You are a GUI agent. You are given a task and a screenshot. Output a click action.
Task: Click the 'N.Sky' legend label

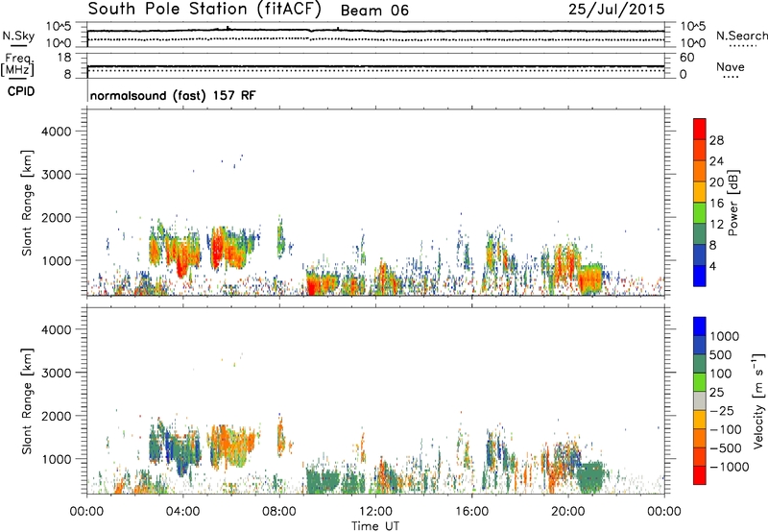(x=18, y=36)
